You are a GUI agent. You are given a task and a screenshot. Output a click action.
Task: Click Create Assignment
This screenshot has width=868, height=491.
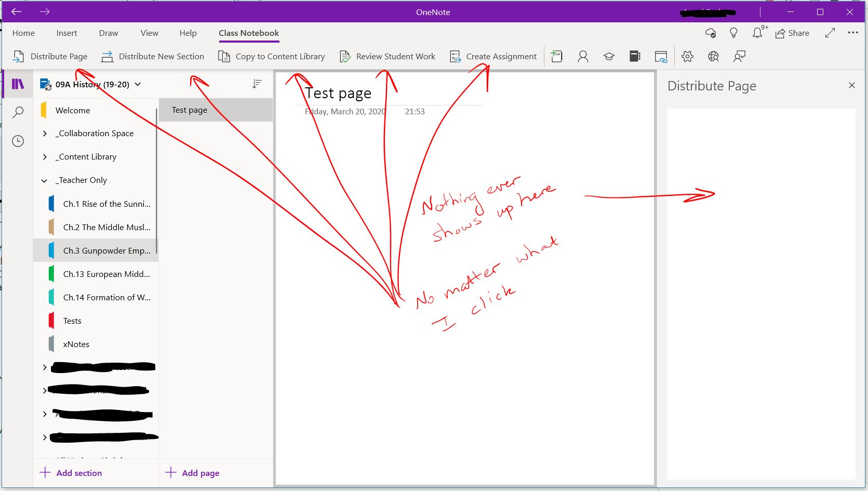point(493,56)
